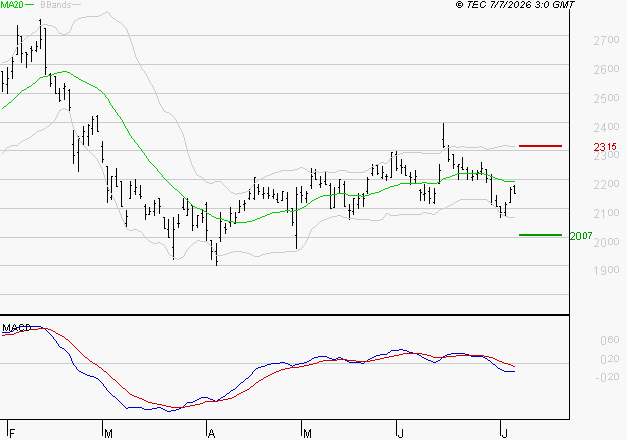Screen dimensions: 627x440
Task: Click the MACD indicator label
Action: [17, 328]
